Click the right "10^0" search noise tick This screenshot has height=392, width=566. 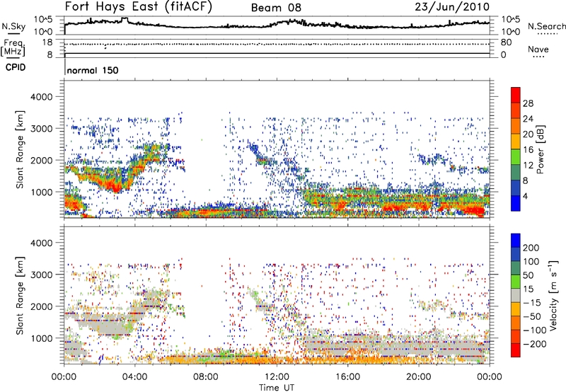tap(510, 32)
